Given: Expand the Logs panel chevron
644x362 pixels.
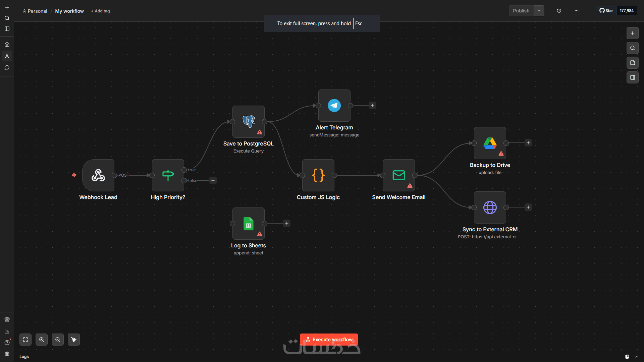Looking at the screenshot, I should click(636, 357).
